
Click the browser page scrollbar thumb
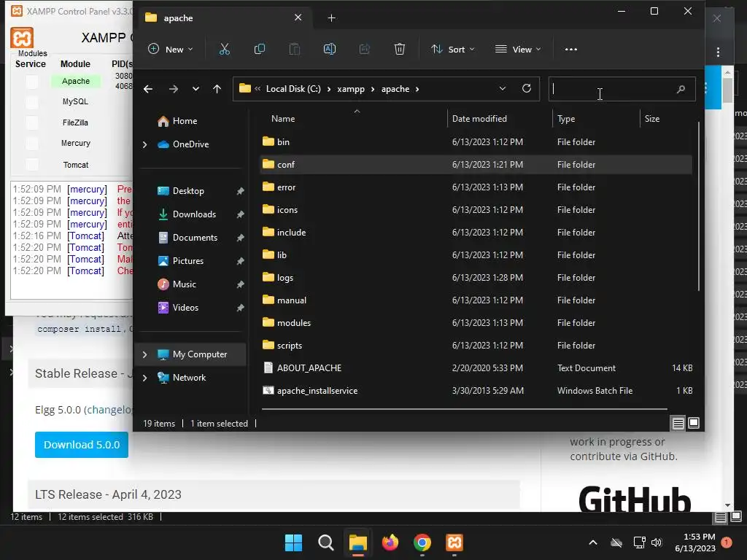[x=727, y=90]
